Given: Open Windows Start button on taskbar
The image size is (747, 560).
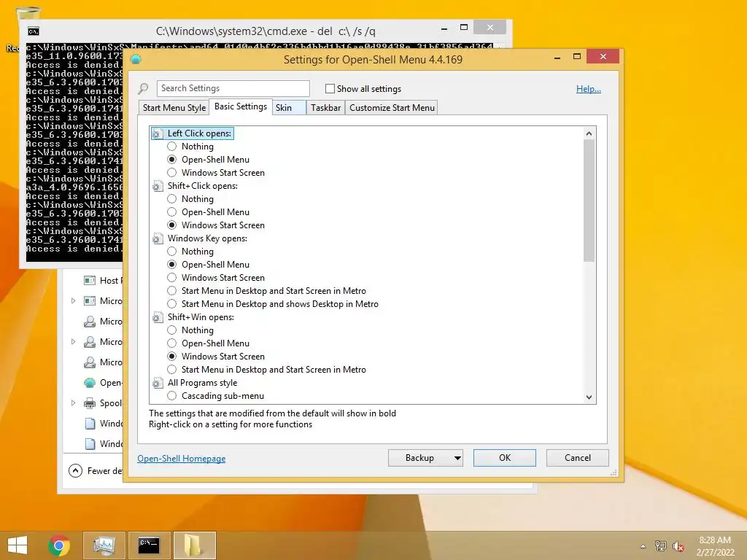Looking at the screenshot, I should (x=18, y=545).
